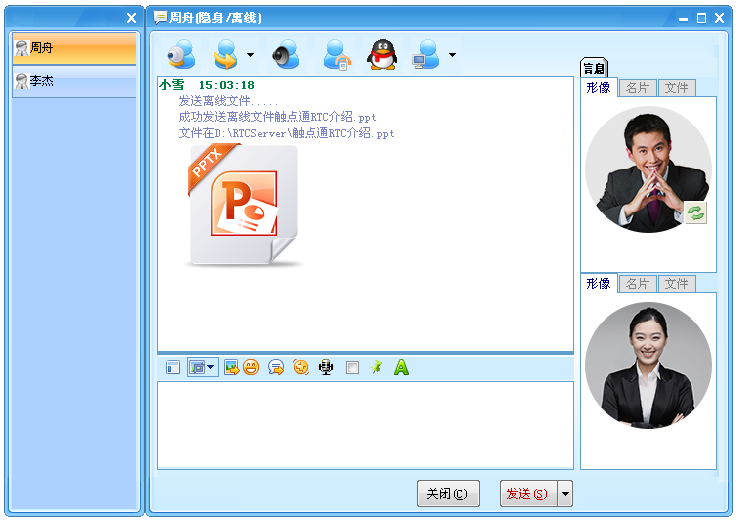Start a video call with webcam icon
This screenshot has width=738, height=521.
[182, 54]
